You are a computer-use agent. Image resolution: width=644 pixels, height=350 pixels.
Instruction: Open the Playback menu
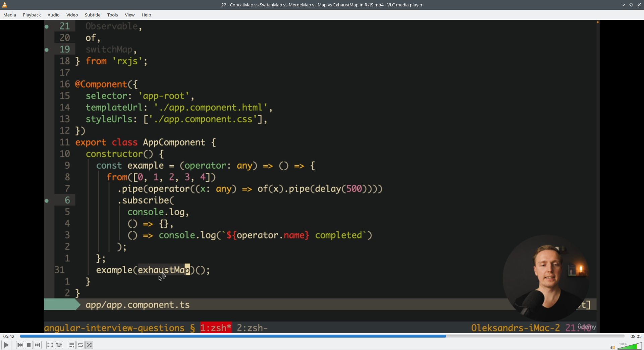32,15
